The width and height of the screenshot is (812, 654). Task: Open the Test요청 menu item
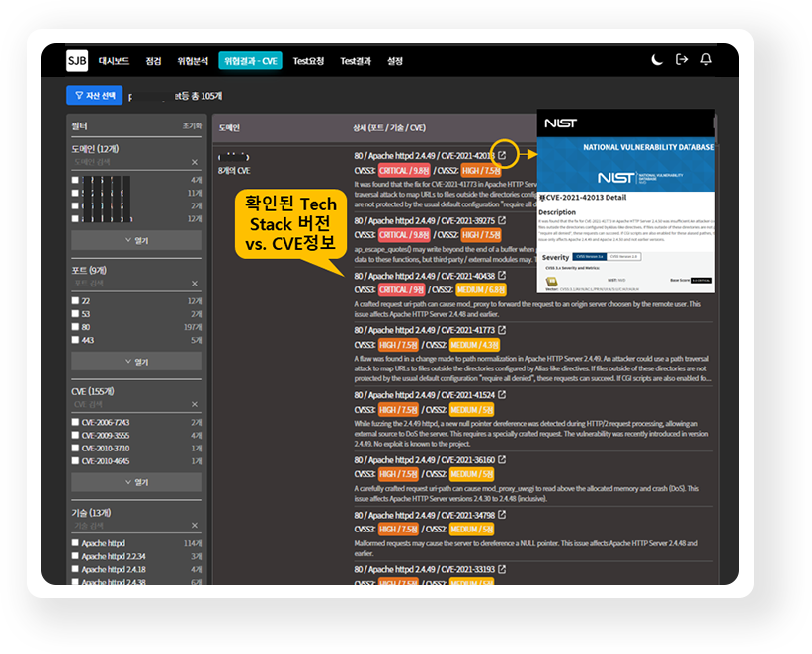[x=308, y=61]
